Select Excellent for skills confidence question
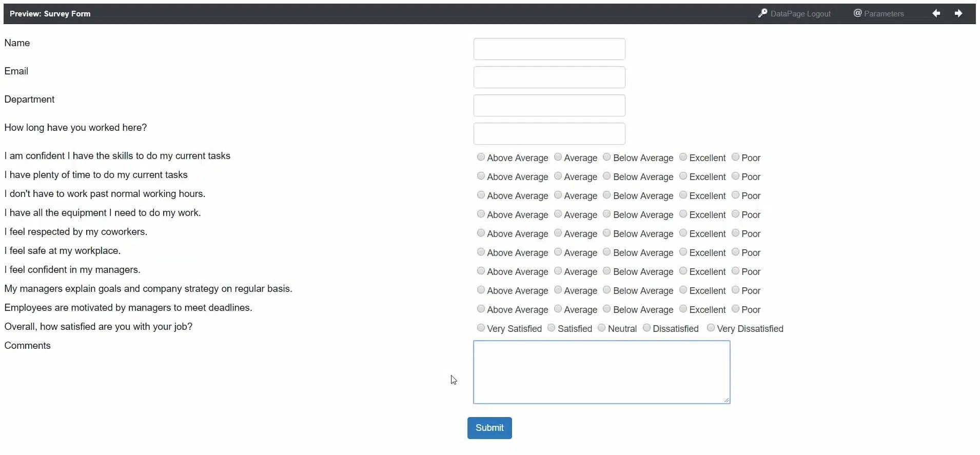Image resolution: width=980 pixels, height=455 pixels. click(x=683, y=157)
